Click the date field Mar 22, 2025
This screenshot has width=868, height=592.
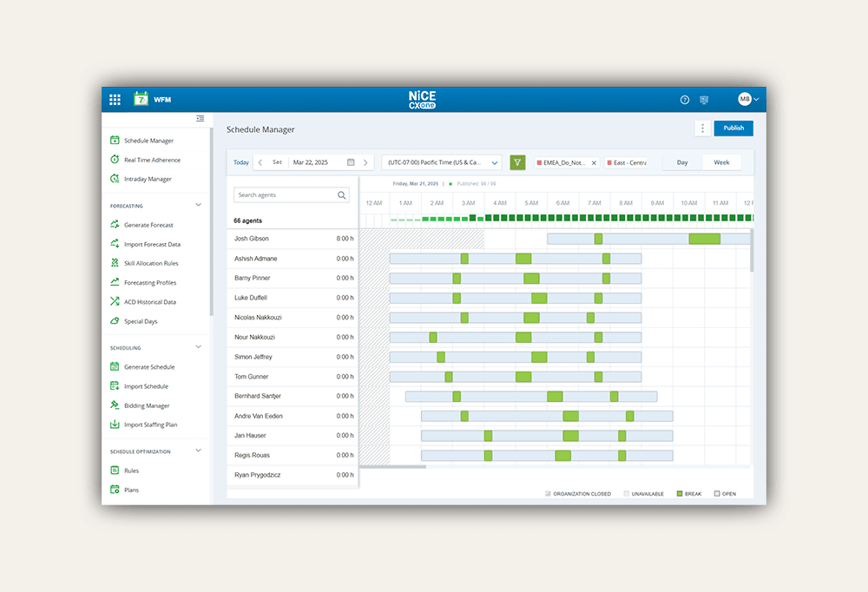[x=310, y=162]
